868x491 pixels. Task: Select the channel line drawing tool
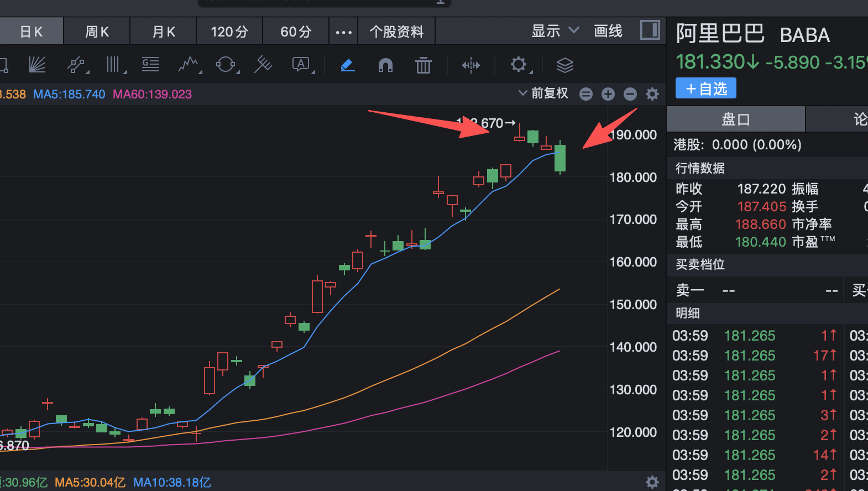[x=76, y=65]
